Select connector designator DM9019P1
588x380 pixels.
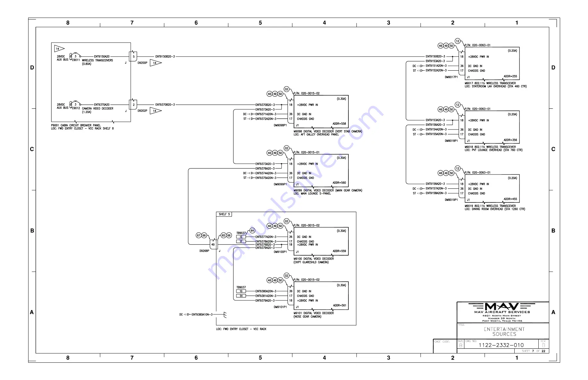tap(451, 200)
